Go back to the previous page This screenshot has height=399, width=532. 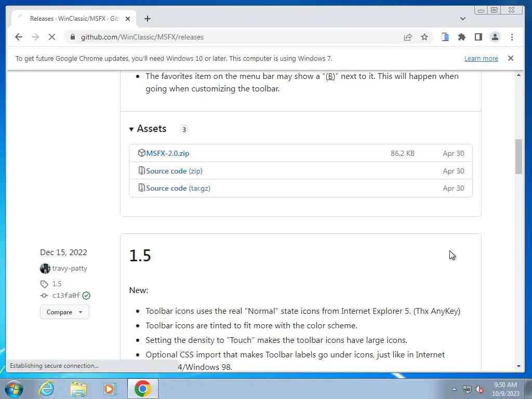pos(19,37)
